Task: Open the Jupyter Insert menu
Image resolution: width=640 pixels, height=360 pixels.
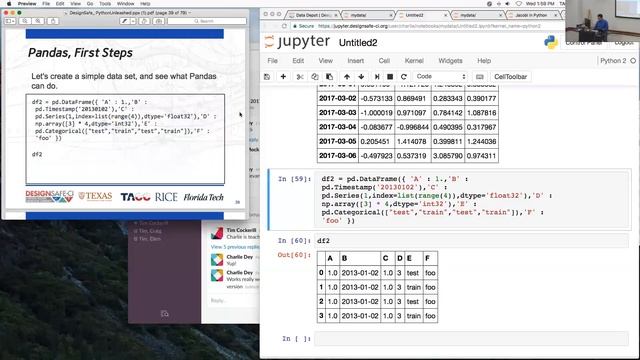Action: 356,61
